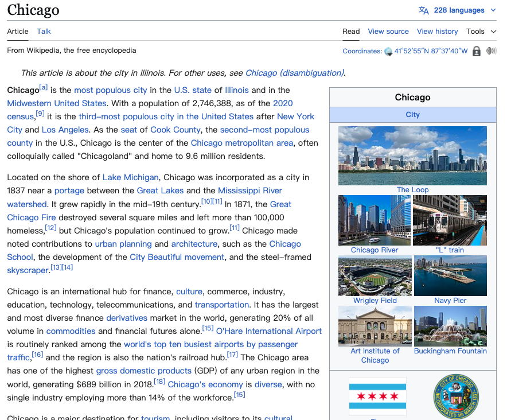Open the Cook County link
Image resolution: width=507 pixels, height=420 pixels.
[x=175, y=130]
